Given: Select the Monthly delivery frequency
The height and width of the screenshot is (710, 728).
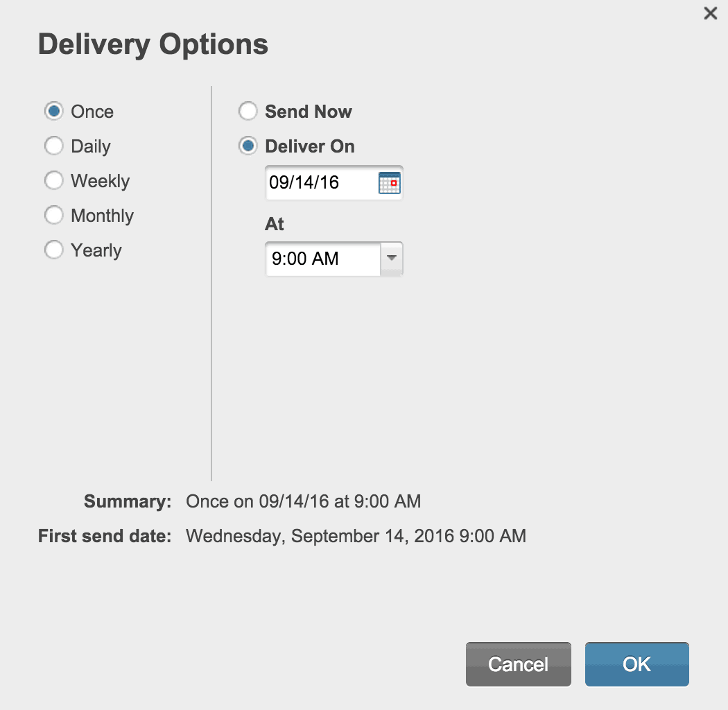Looking at the screenshot, I should (53, 215).
